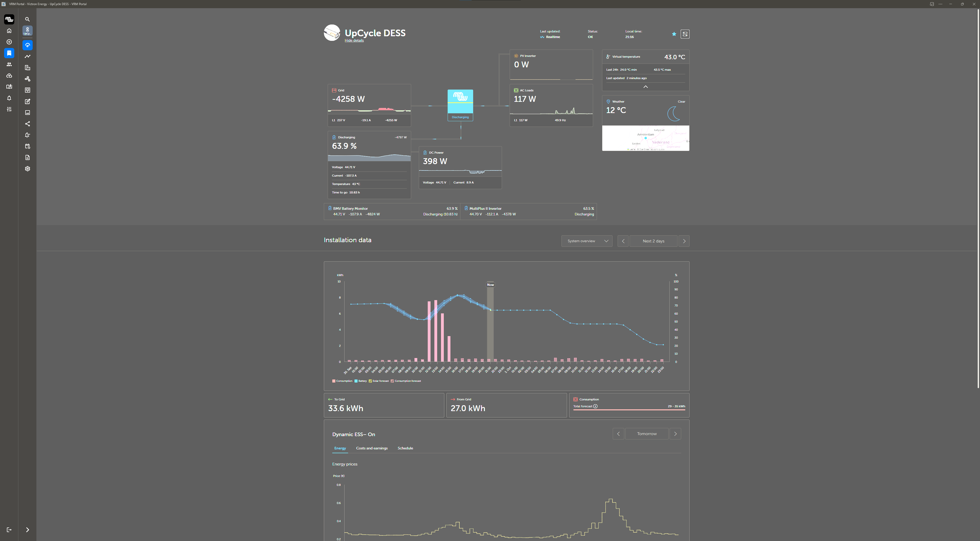This screenshot has height=541, width=980.
Task: Click the controls toggle icon beside the star
Action: pyautogui.click(x=685, y=34)
